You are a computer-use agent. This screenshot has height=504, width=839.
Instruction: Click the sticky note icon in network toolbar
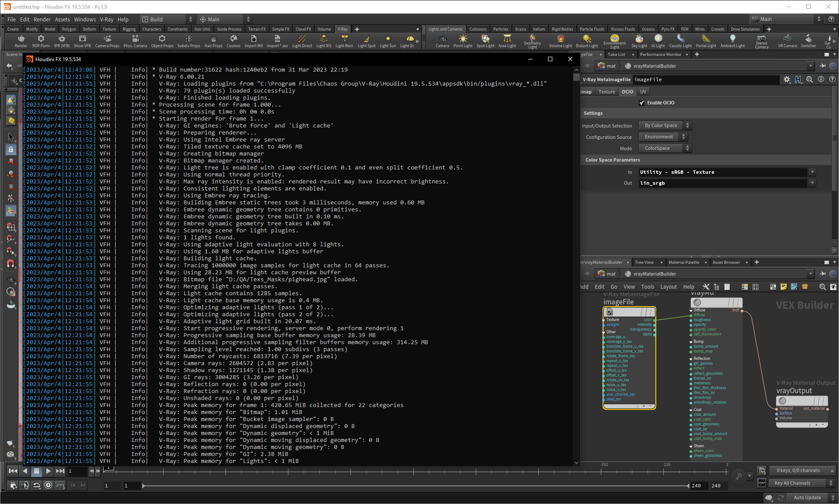(783, 287)
